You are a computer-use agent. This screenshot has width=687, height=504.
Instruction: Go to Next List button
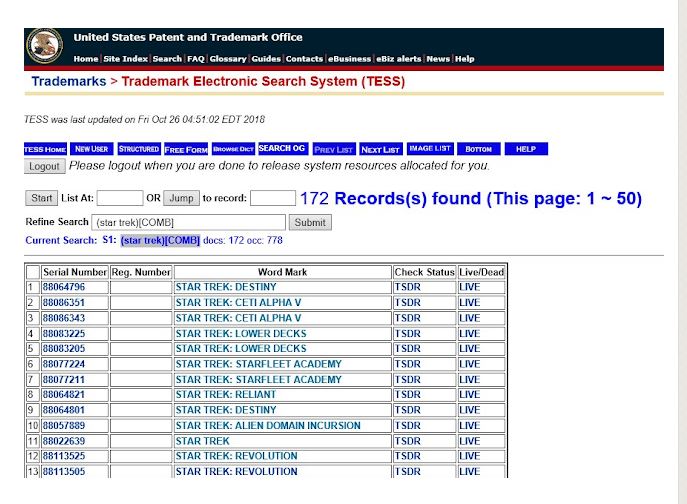click(380, 149)
